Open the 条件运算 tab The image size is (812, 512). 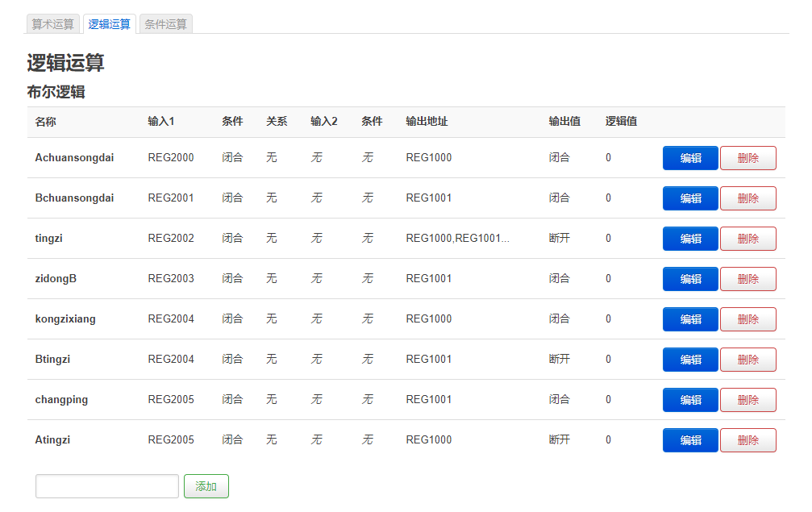166,24
